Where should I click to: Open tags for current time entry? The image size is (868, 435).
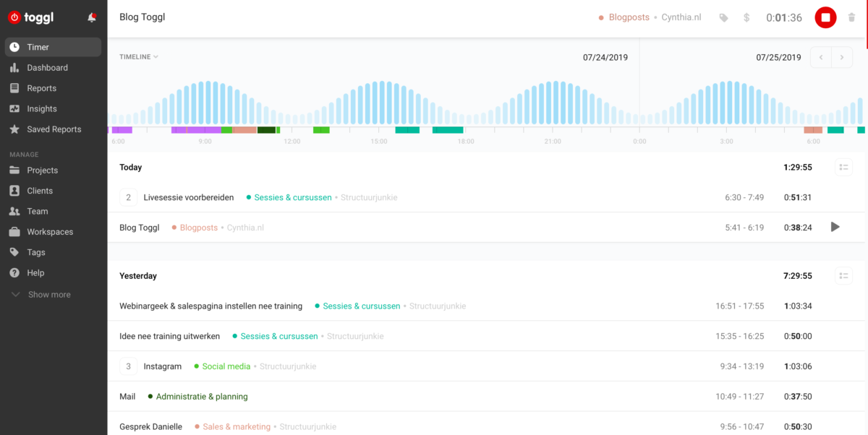click(723, 17)
